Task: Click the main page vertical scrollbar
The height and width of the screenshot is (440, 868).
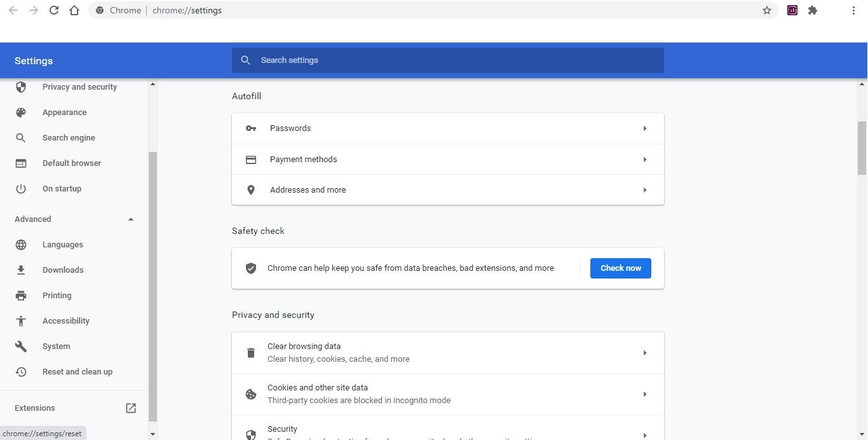Action: 862,148
